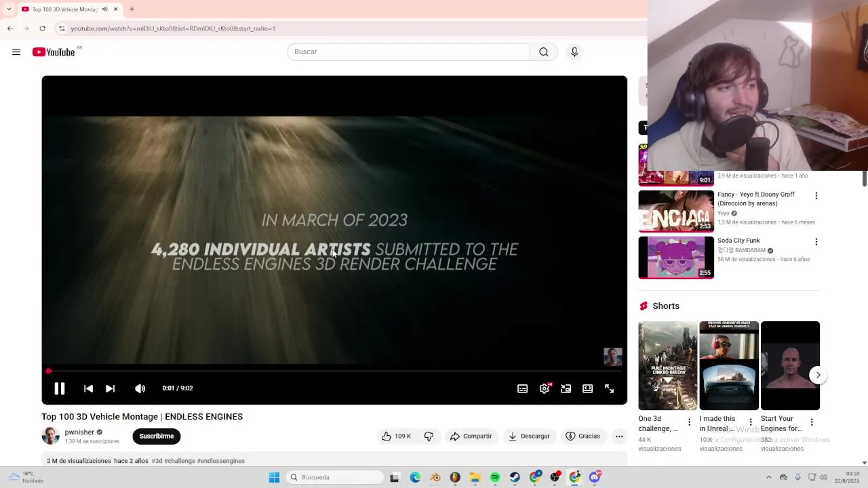Open Windows Start menu

274,477
